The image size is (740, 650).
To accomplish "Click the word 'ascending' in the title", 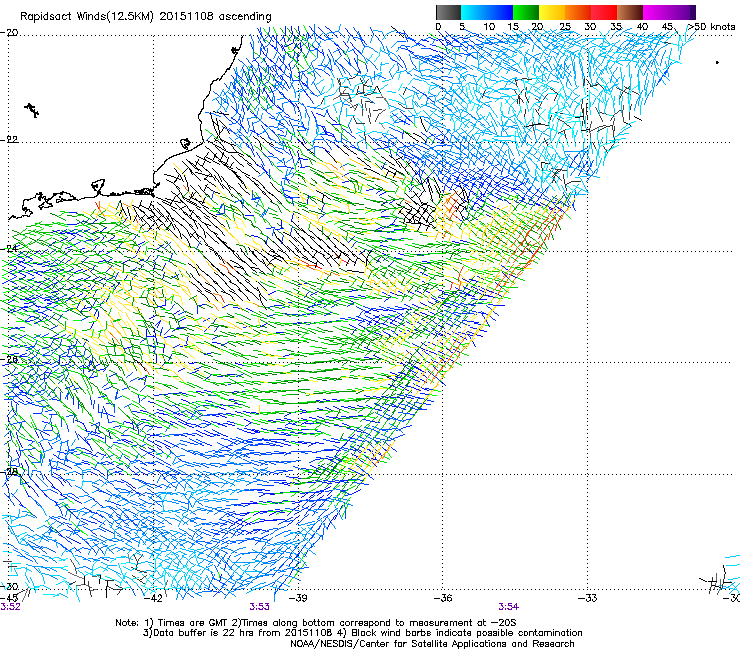I will pos(245,17).
